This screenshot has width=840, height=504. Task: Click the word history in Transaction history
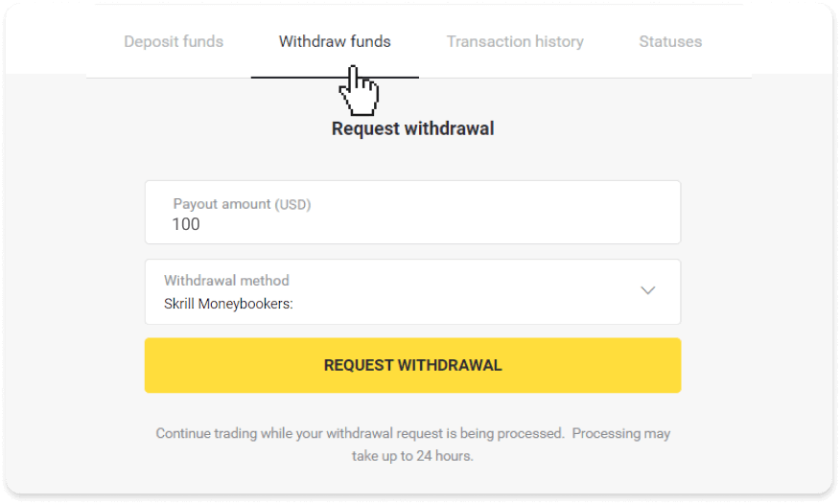(x=554, y=41)
